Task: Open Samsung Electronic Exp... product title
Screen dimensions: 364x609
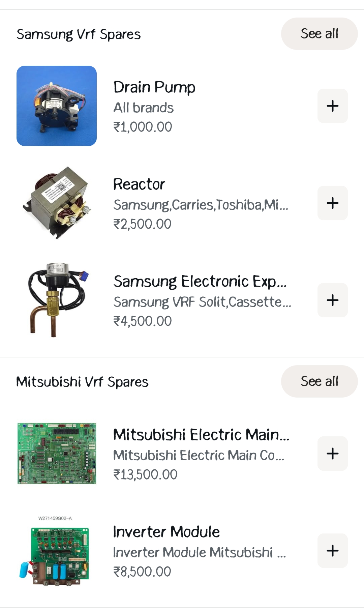Action: coord(200,282)
